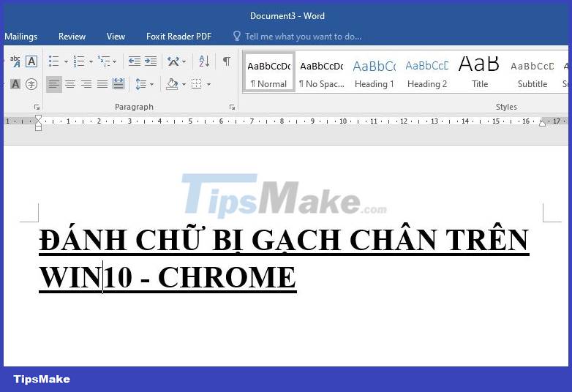
Task: Center the paragraph text
Action: 70,84
